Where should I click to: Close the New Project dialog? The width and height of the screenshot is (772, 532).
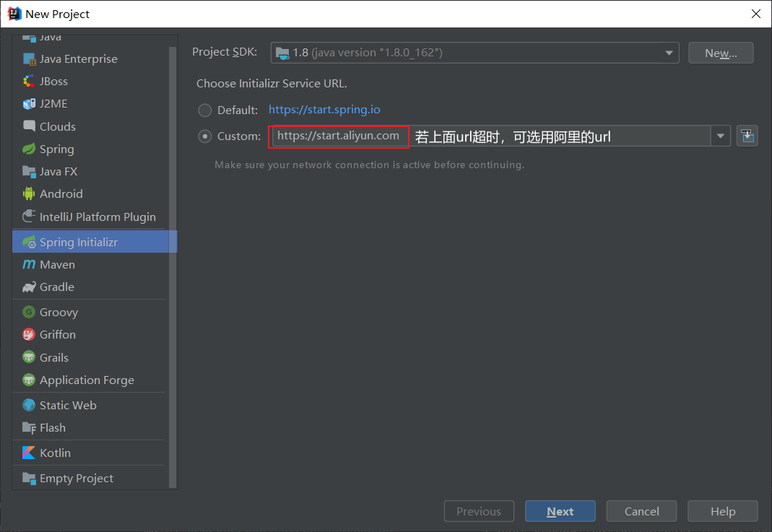point(756,14)
